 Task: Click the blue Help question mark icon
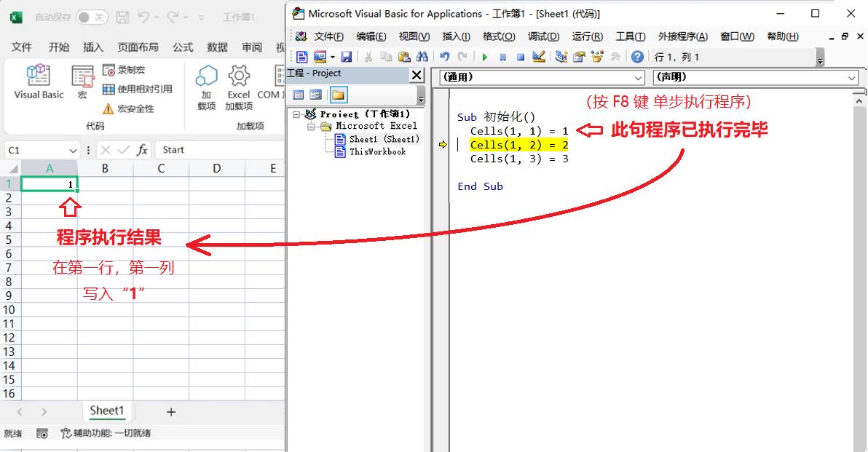point(637,57)
